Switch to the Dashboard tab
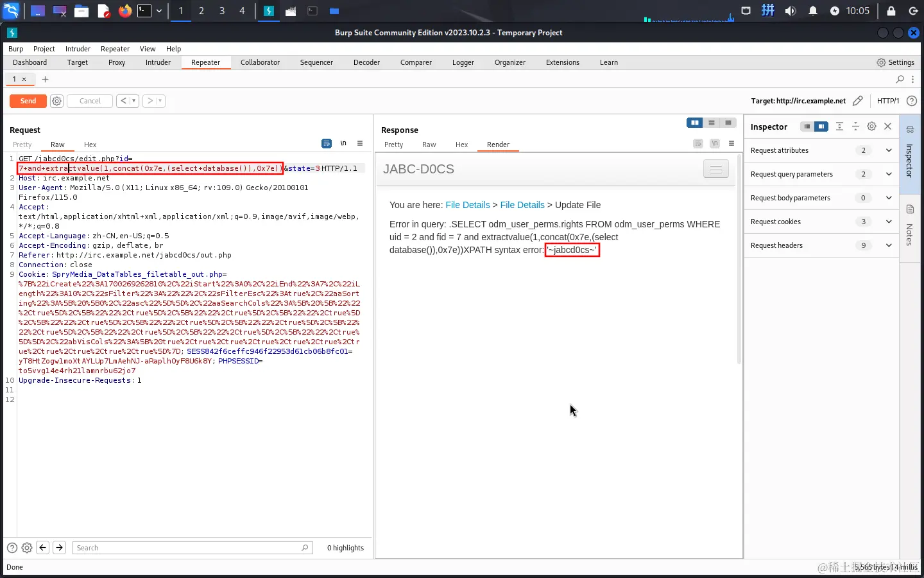Viewport: 924px width, 578px height. click(30, 62)
